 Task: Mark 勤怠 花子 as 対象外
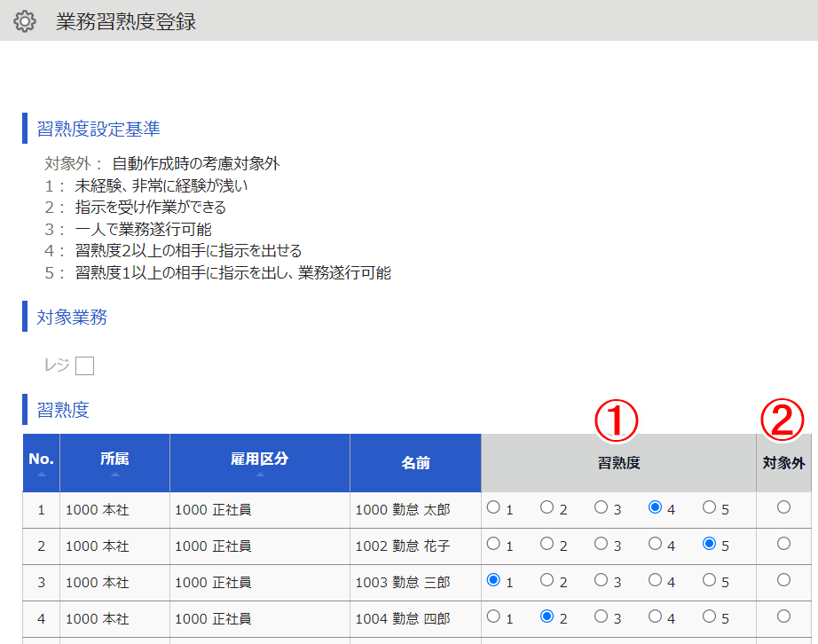click(x=783, y=544)
